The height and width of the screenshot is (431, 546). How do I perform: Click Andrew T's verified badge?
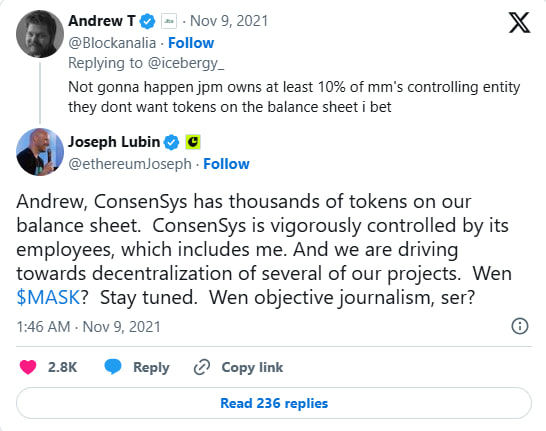pyautogui.click(x=147, y=21)
